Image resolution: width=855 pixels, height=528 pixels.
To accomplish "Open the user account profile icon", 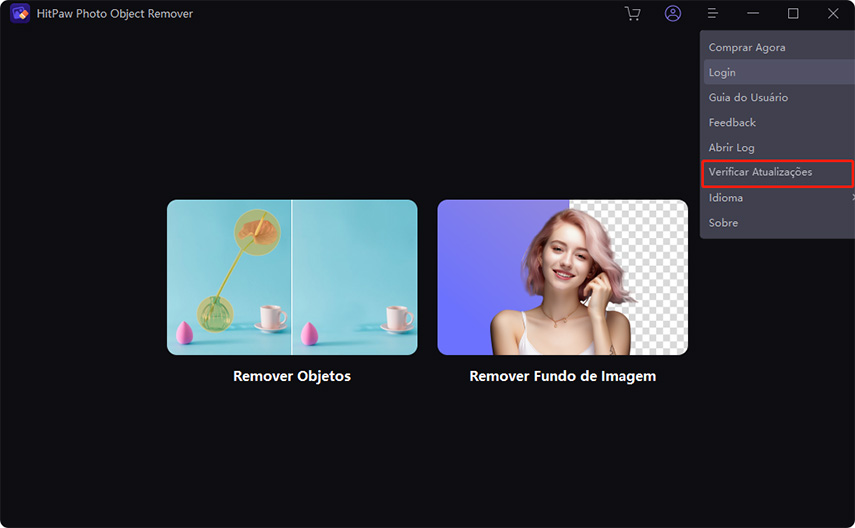I will tap(673, 13).
